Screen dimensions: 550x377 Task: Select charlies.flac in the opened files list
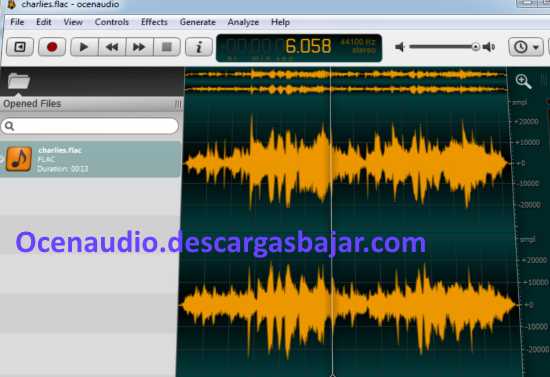(x=90, y=160)
